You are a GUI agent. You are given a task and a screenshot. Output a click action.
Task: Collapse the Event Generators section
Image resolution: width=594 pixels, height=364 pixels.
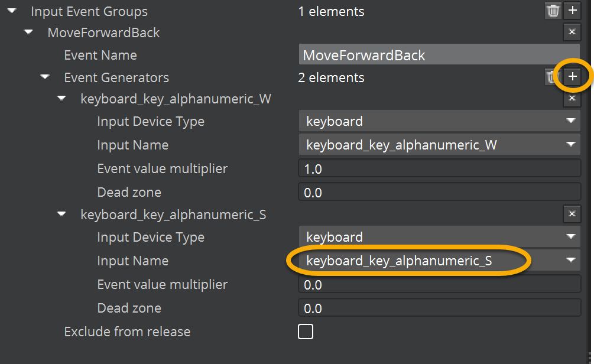tap(45, 77)
